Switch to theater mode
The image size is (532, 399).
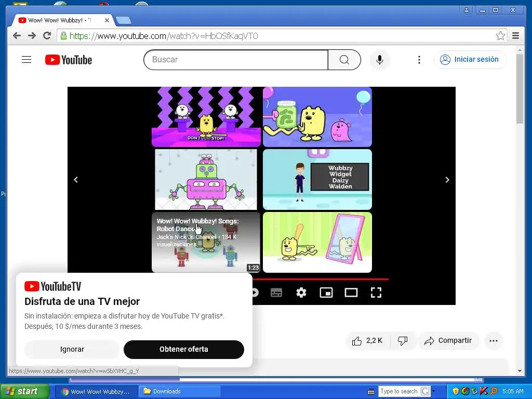351,292
